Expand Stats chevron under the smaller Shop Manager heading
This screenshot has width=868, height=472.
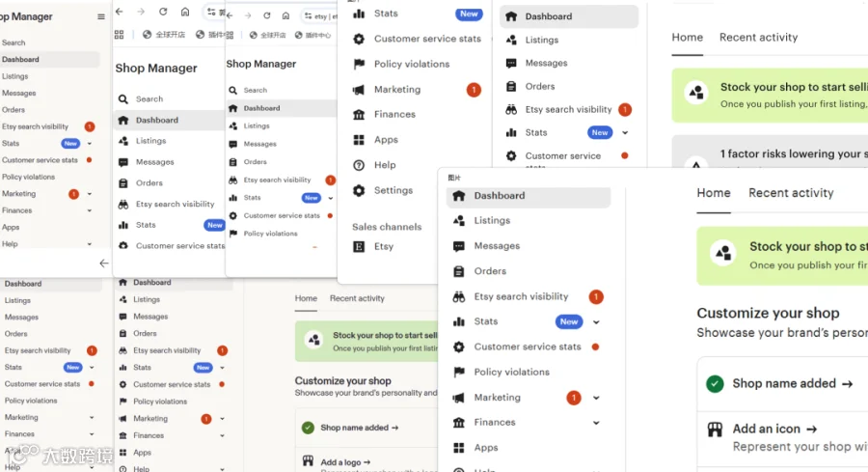pyautogui.click(x=331, y=198)
